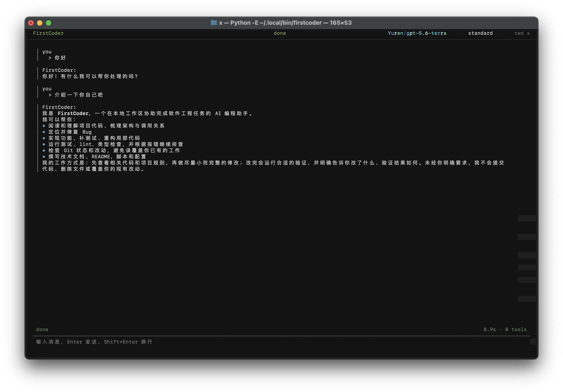
Task: Click the 'cwd x' label in the header
Action: click(522, 33)
